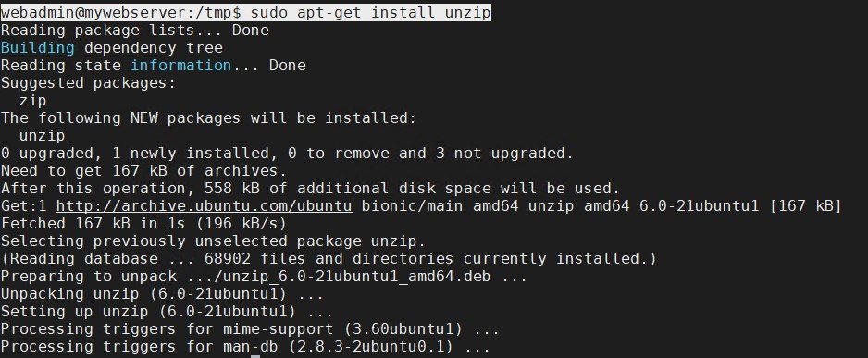Screen dimensions: 868x358
Task: Click the 'Reading package lists... Done' line
Action: 134,30
